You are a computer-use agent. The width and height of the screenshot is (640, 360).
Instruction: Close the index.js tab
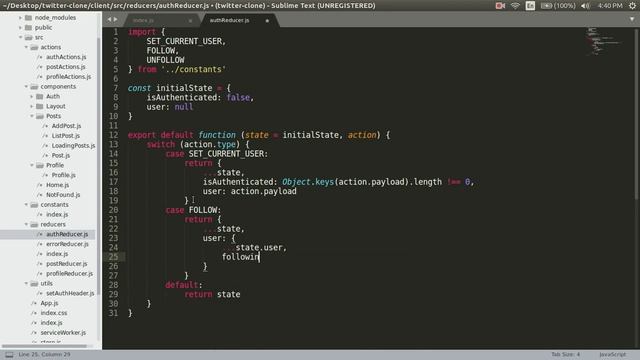[x=190, y=21]
